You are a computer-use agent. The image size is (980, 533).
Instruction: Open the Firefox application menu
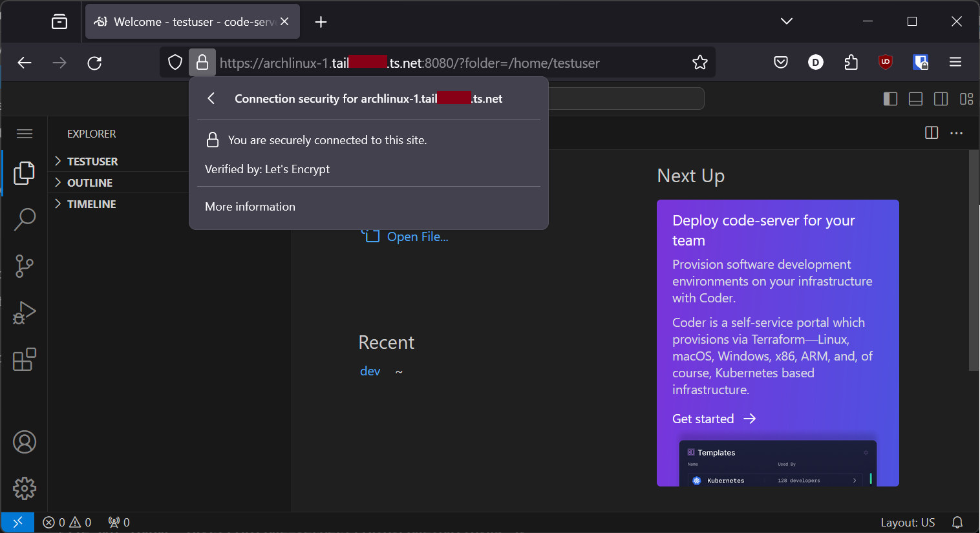pyautogui.click(x=955, y=63)
